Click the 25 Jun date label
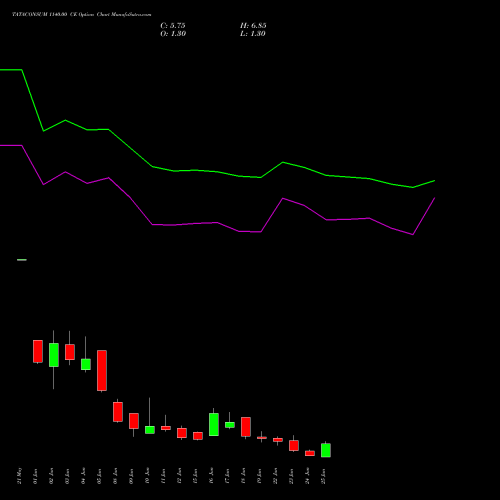 pos(323,476)
